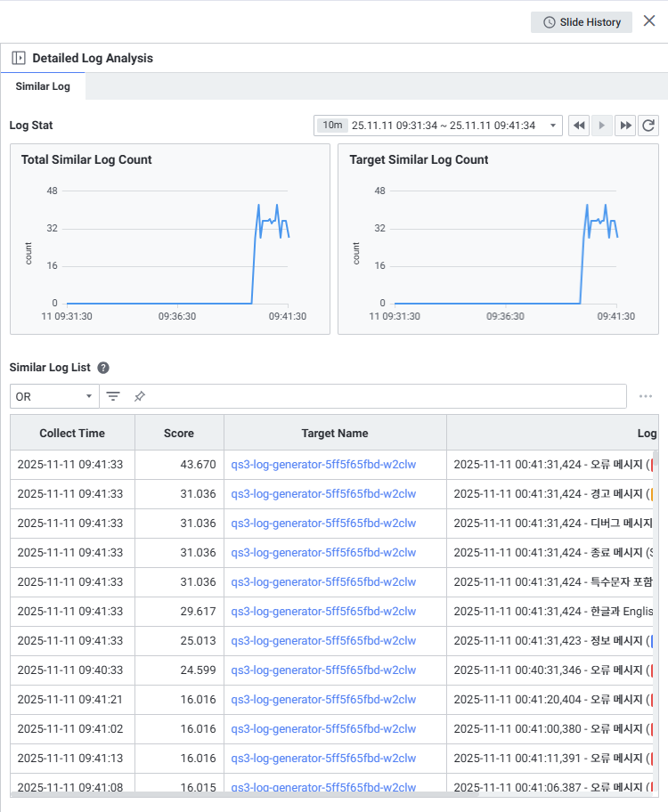Image resolution: width=668 pixels, height=812 pixels.
Task: Open Slide History
Action: pos(582,22)
